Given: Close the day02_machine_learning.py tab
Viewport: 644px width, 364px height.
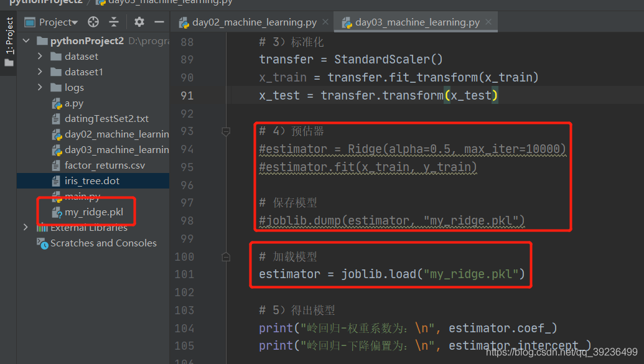Looking at the screenshot, I should [325, 22].
